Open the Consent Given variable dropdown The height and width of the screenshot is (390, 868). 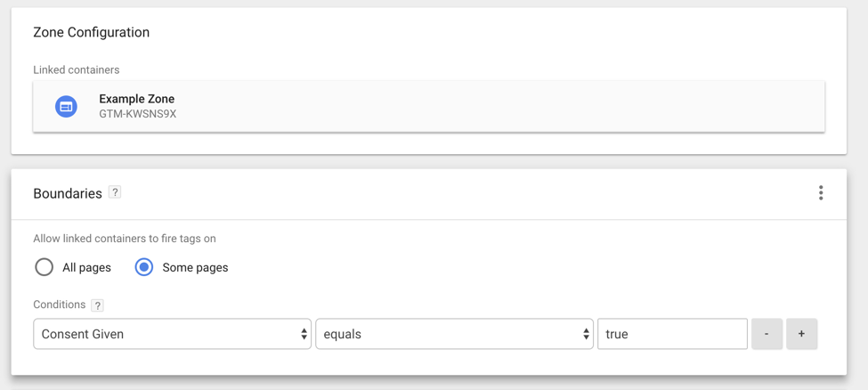click(172, 334)
